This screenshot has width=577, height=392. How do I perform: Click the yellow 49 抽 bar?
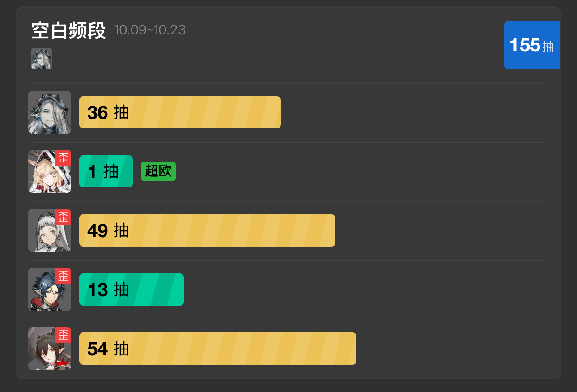[x=207, y=230]
